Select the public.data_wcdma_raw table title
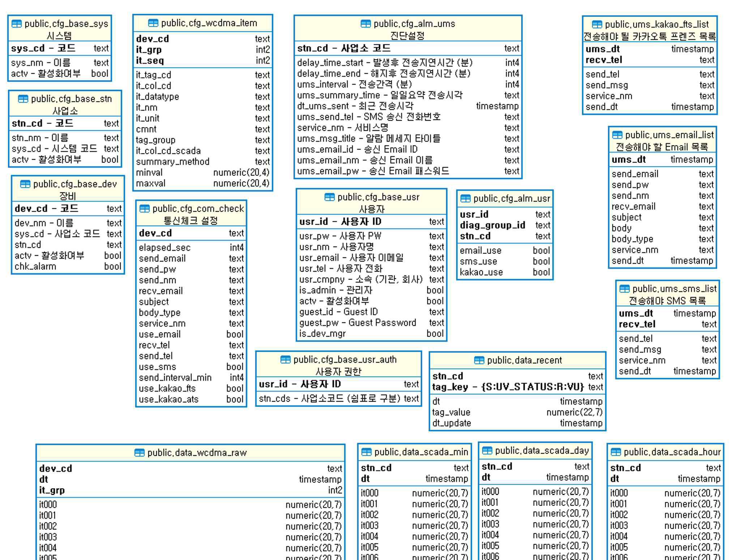Screen dimensions: 739x560 point(197,453)
